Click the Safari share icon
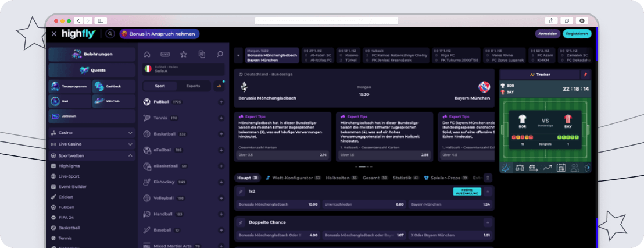Viewport: 644px width, 248px height. pos(551,20)
